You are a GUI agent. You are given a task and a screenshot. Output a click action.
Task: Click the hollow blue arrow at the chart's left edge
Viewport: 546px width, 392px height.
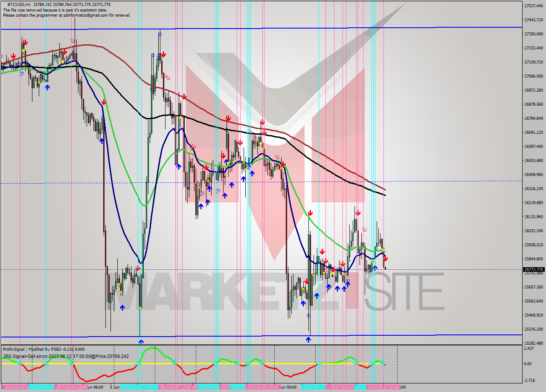click(21, 74)
